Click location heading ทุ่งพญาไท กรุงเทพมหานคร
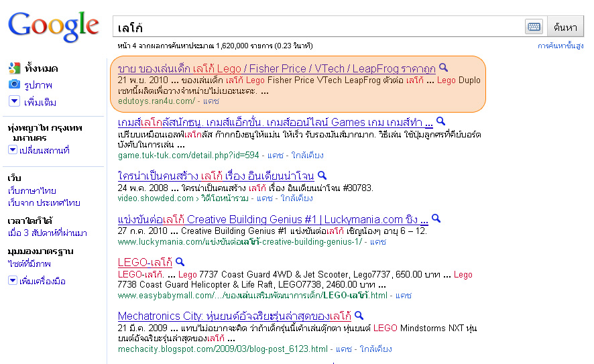Viewport: 594px width, 364px height. pyautogui.click(x=45, y=133)
